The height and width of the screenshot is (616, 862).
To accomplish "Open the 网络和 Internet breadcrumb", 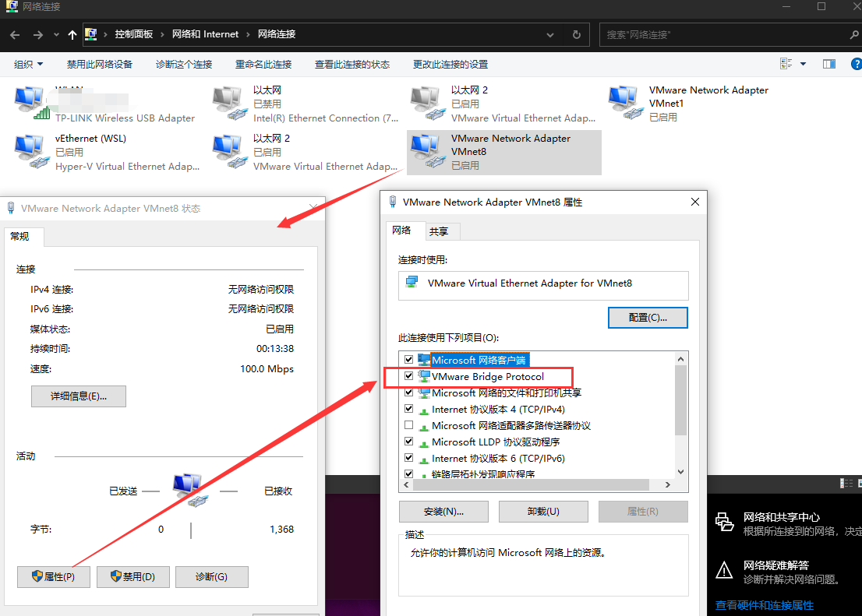I will 205,34.
